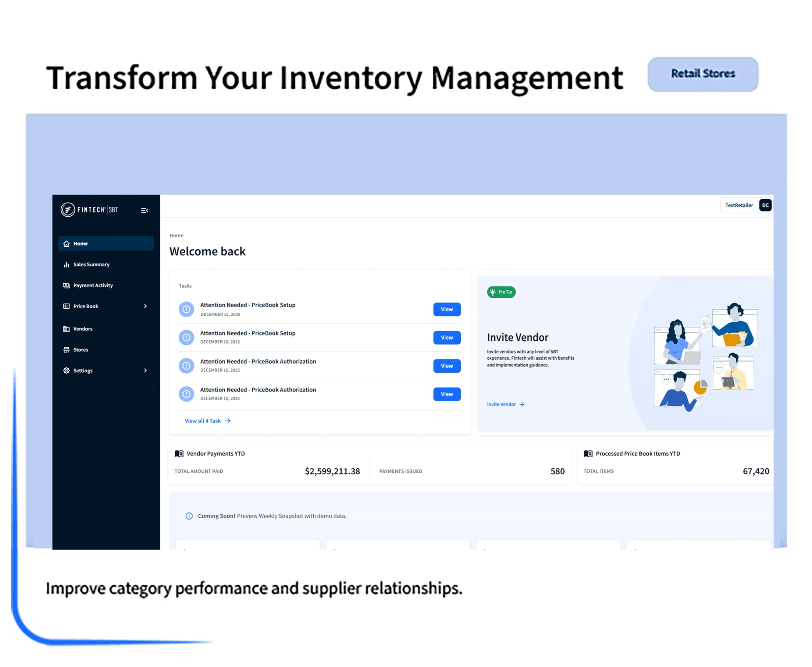The image size is (812, 667).
Task: Open the Sales Summary menu item
Action: [x=92, y=265]
